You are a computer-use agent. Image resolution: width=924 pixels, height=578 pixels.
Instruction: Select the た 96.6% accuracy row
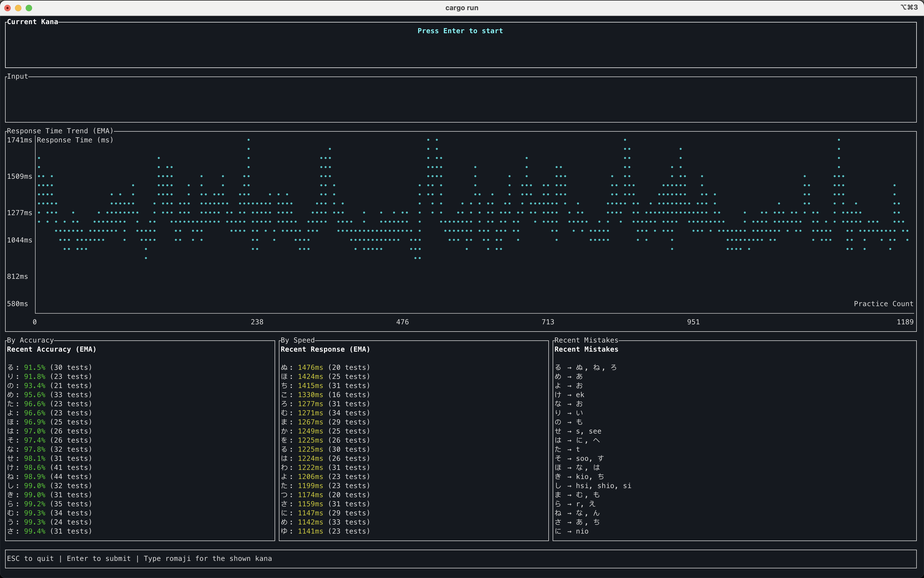tap(50, 404)
